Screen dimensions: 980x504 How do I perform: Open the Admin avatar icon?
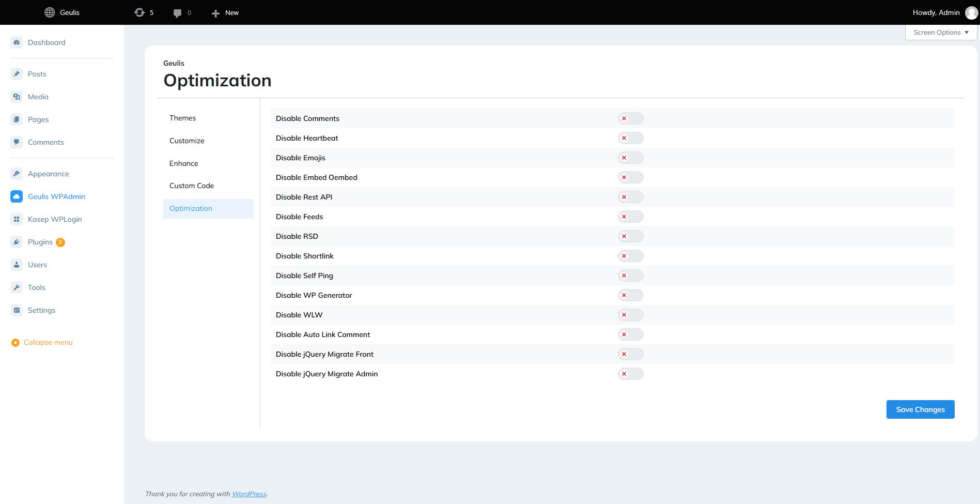click(971, 13)
